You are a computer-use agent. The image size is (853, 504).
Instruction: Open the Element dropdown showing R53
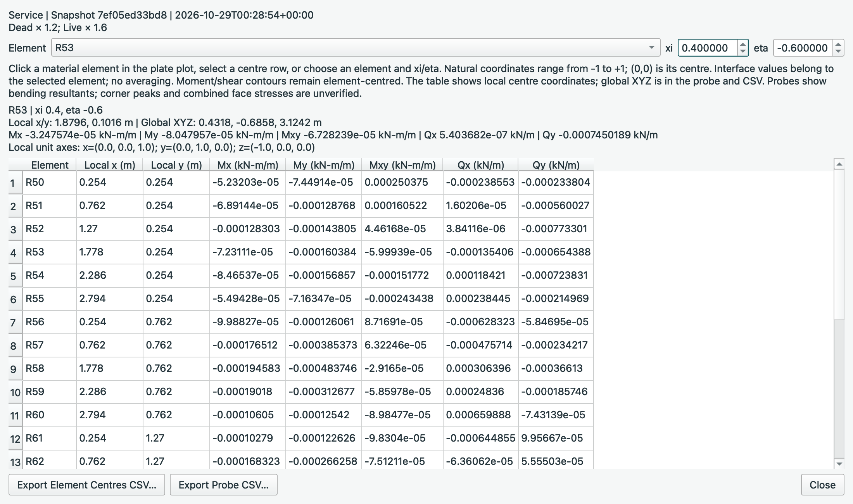point(356,48)
